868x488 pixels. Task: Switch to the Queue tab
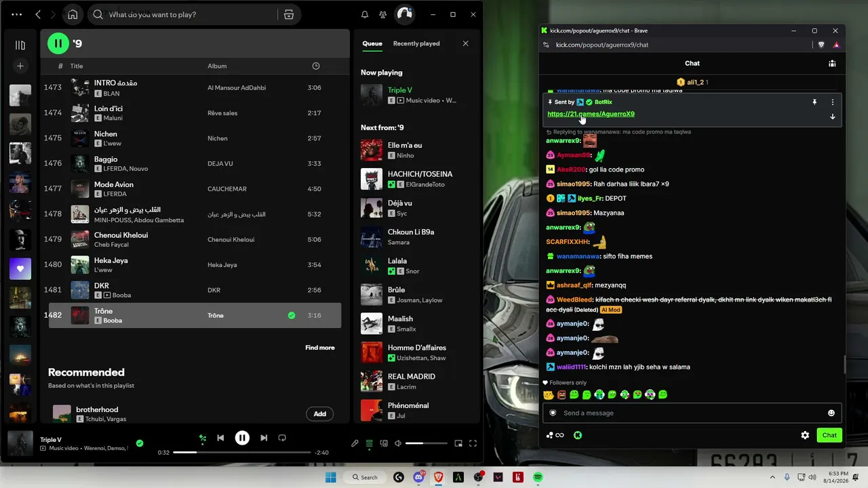[x=372, y=43]
